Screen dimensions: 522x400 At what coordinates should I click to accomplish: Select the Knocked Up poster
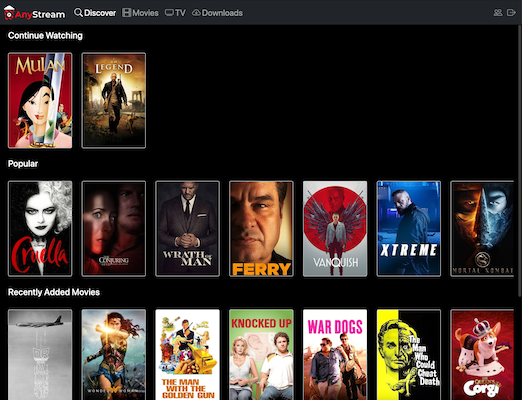tap(261, 355)
